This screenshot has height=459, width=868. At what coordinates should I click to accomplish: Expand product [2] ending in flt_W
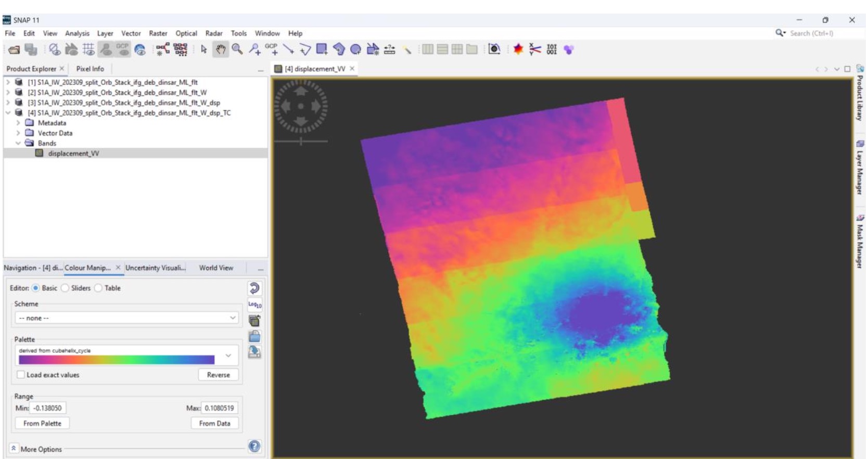pyautogui.click(x=8, y=93)
